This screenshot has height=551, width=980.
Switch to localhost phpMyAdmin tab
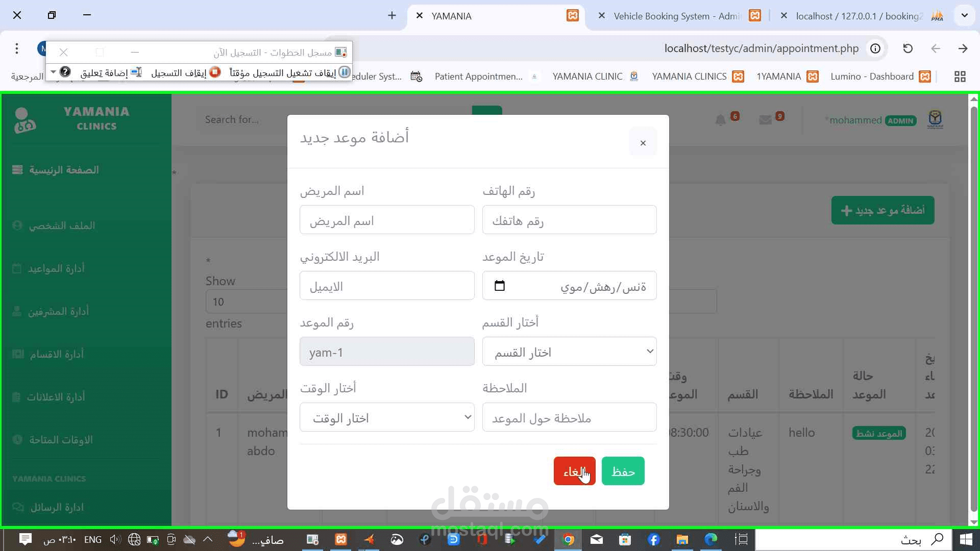coord(859,16)
